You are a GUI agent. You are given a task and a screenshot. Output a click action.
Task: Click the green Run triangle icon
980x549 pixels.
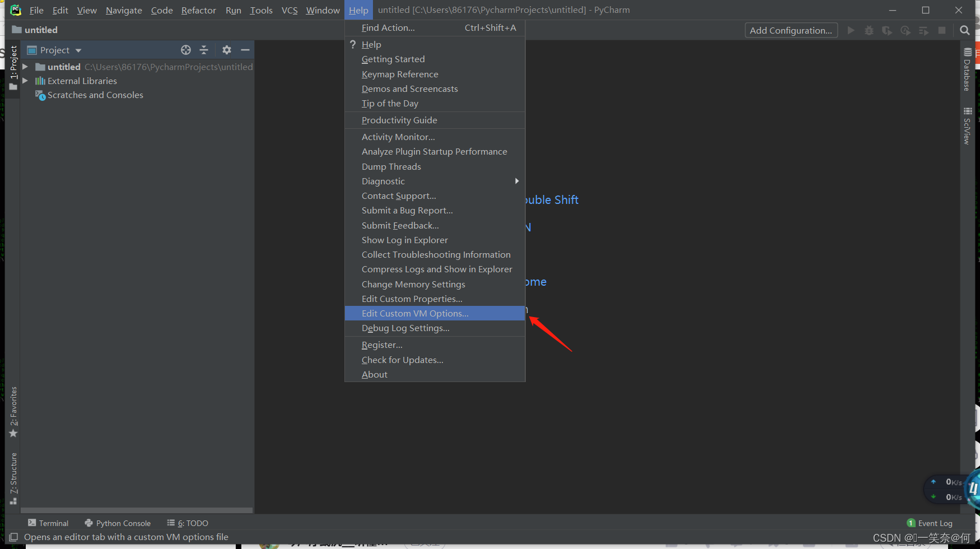(851, 30)
